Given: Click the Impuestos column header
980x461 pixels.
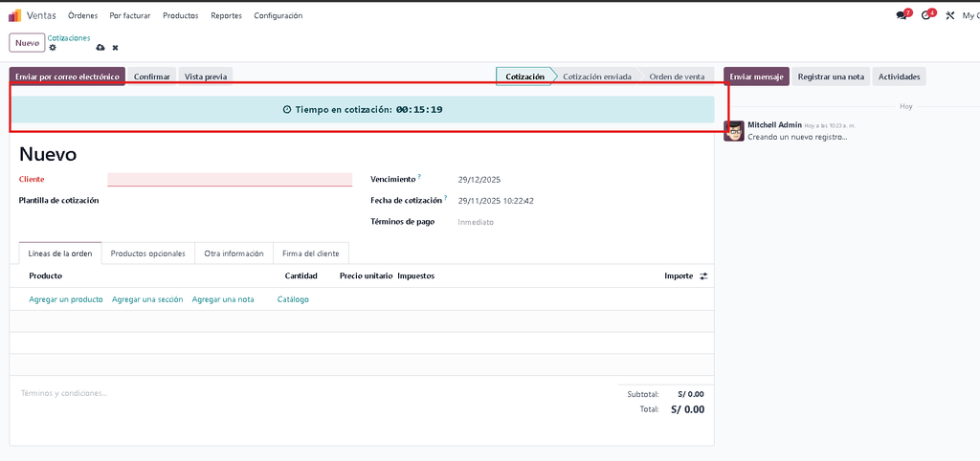Looking at the screenshot, I should [x=415, y=275].
